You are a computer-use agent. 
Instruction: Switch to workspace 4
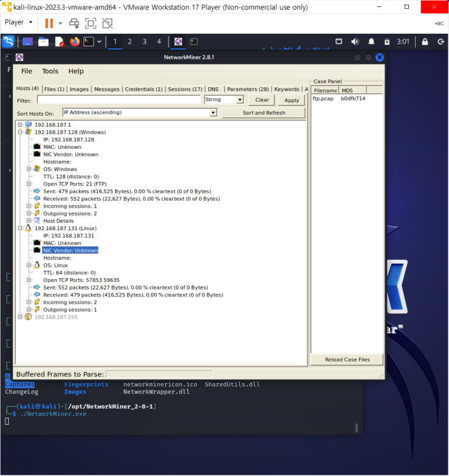[159, 42]
